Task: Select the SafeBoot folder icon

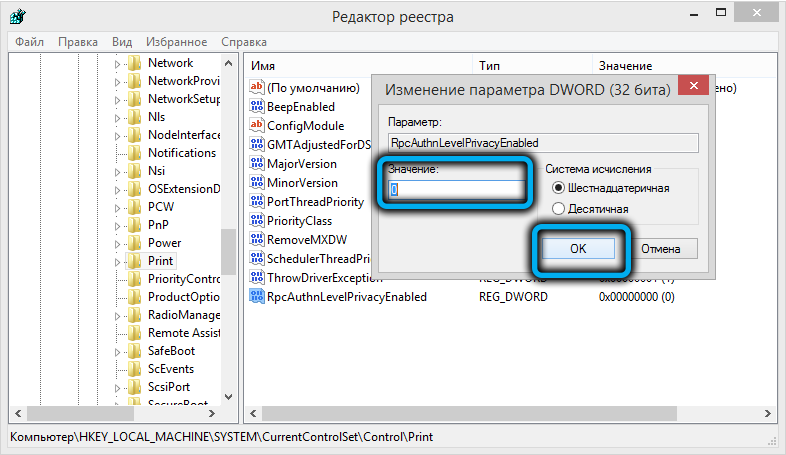Action: pyautogui.click(x=134, y=351)
